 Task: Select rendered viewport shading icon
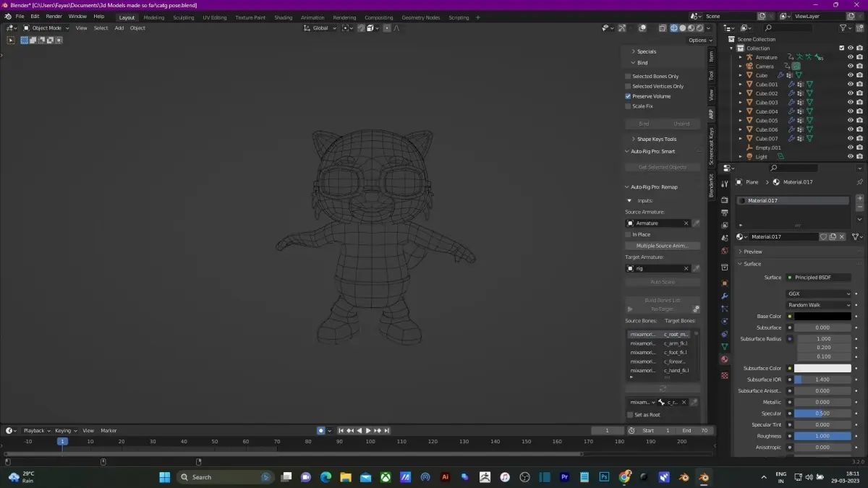click(x=700, y=28)
